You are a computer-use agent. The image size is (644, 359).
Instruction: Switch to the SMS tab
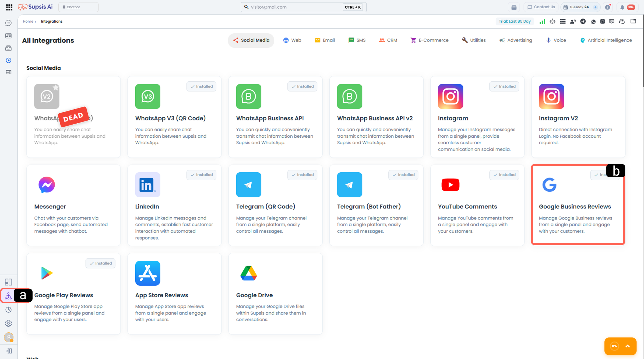click(357, 40)
